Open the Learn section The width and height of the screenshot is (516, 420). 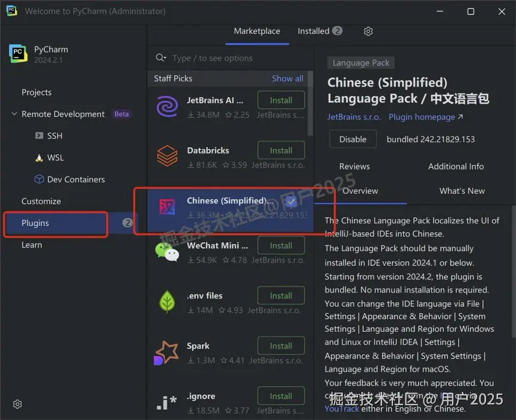coord(32,245)
